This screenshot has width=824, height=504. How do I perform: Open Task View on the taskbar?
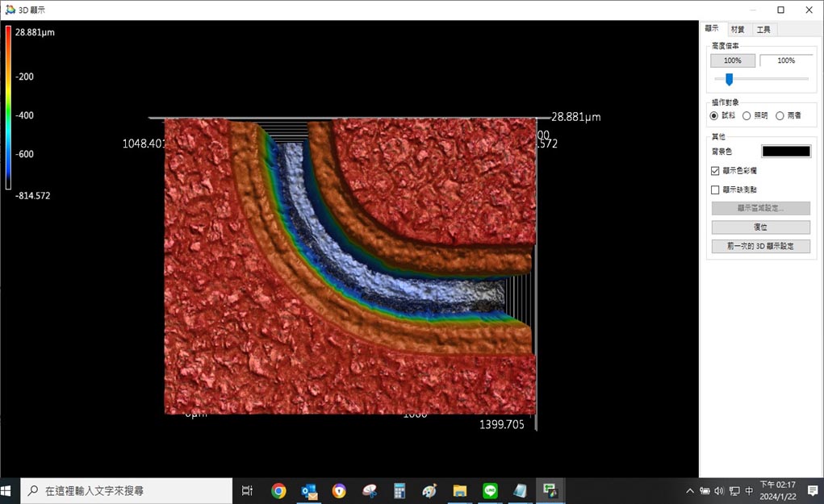pyautogui.click(x=248, y=490)
